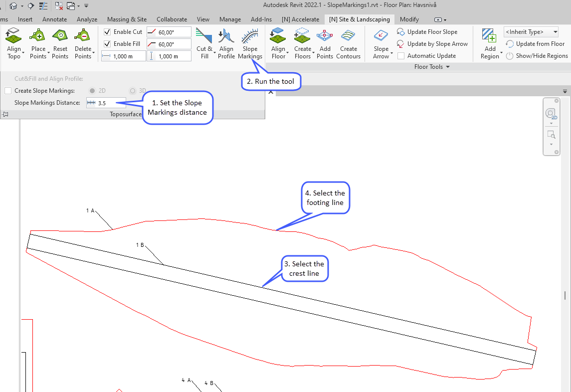Open Align Topo dropdown arrow
The height and width of the screenshot is (392, 571).
click(23, 53)
